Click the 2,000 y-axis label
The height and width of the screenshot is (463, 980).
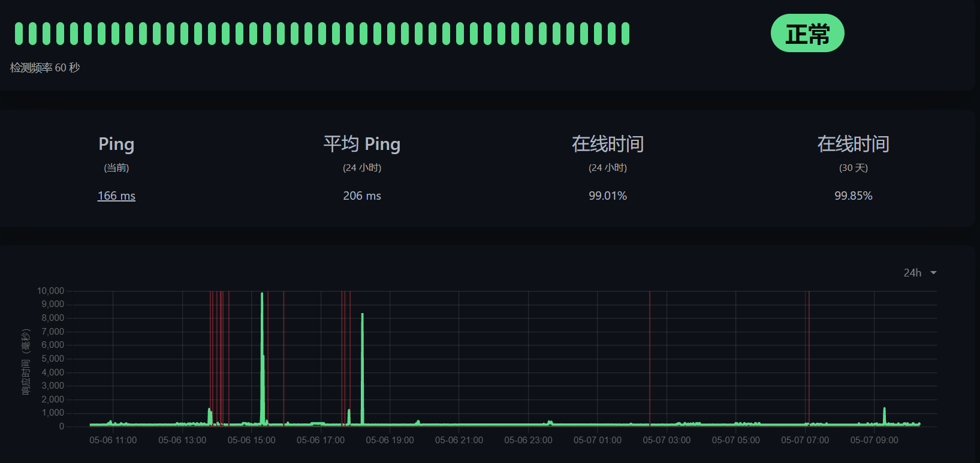click(53, 399)
